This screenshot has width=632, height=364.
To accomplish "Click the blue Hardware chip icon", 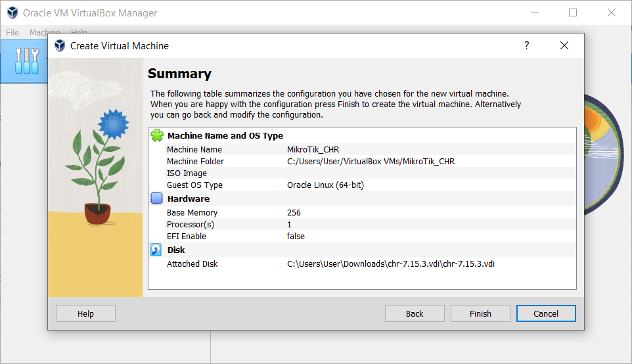I will [x=157, y=198].
